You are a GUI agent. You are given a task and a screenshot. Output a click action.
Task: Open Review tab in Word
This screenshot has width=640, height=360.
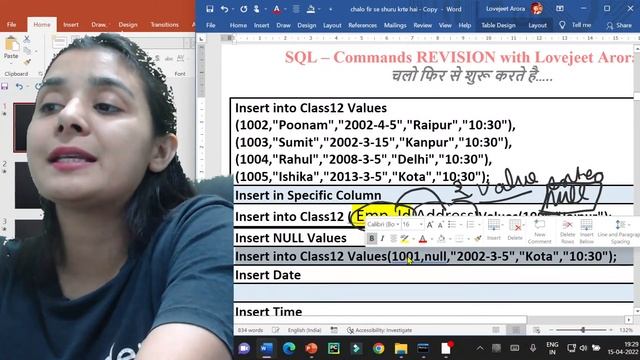click(x=422, y=25)
